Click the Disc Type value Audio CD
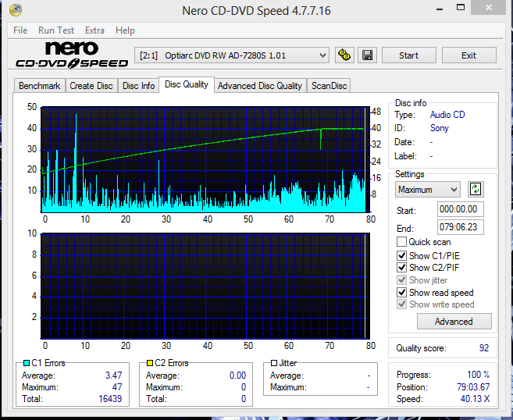 click(x=447, y=115)
